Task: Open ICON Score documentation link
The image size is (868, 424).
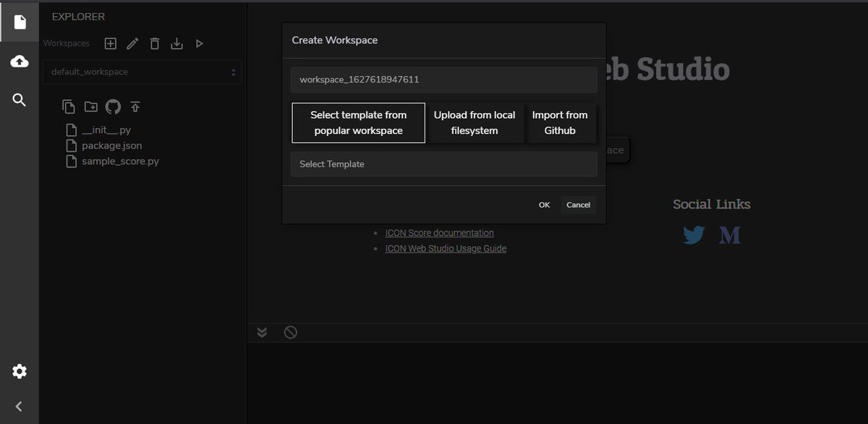Action: tap(440, 233)
